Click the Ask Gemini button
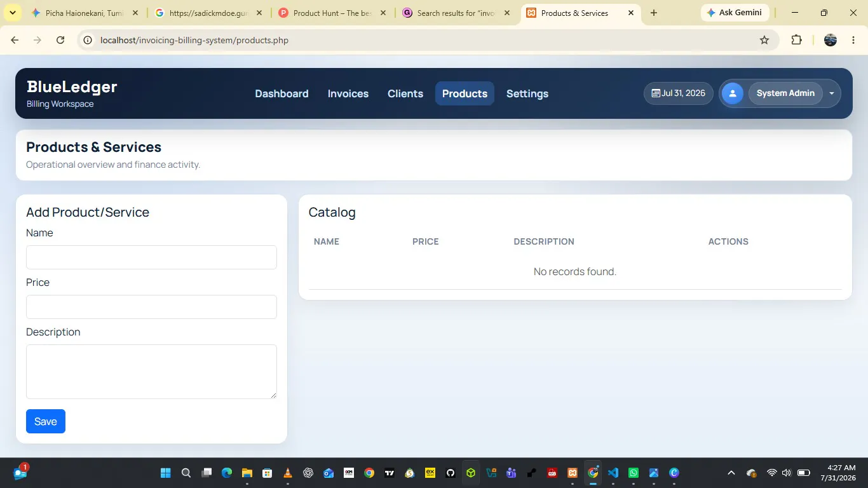Viewport: 868px width, 488px height. coord(735,13)
